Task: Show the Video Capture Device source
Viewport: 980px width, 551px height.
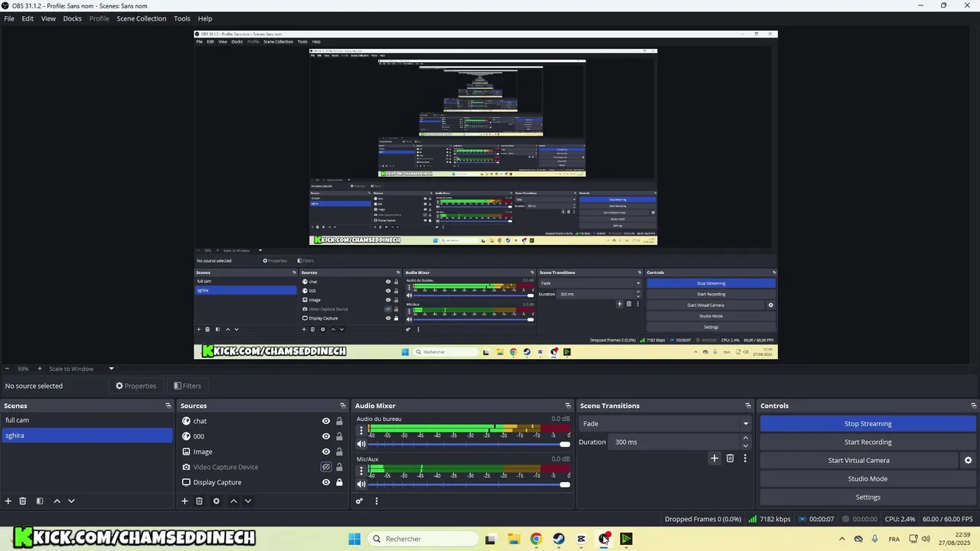Action: coord(326,467)
